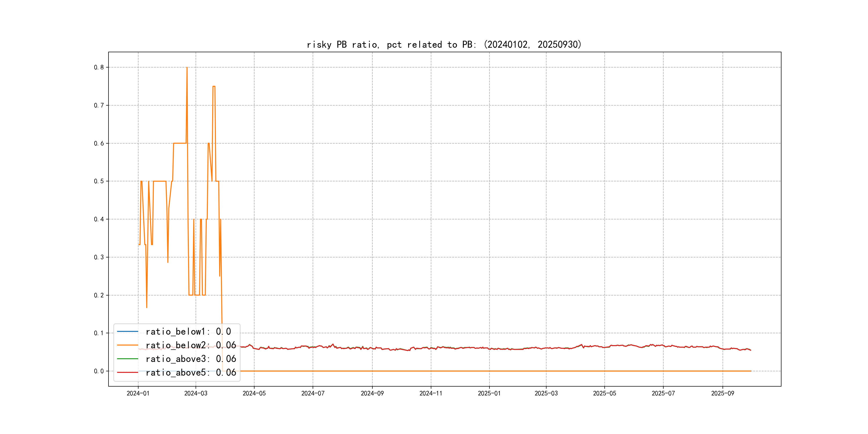Click the 0.0 y-axis tick label
The height and width of the screenshot is (434, 868).
pyautogui.click(x=99, y=371)
